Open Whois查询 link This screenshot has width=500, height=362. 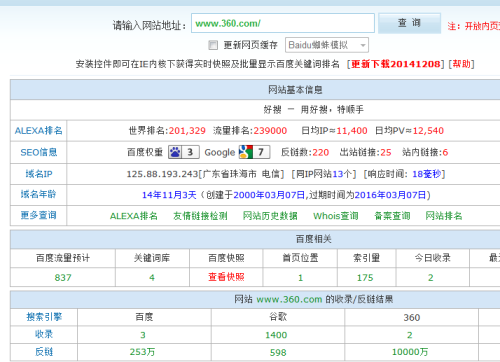pos(336,216)
